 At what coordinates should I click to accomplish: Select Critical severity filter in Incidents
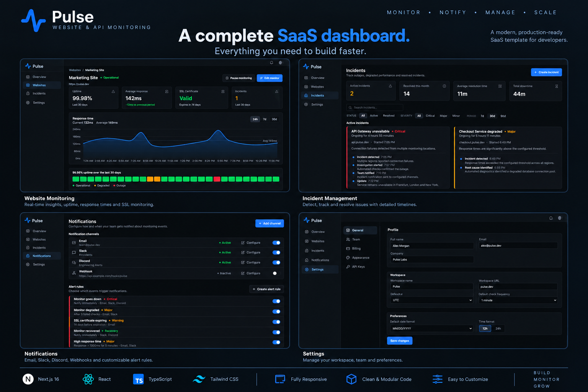point(430,116)
